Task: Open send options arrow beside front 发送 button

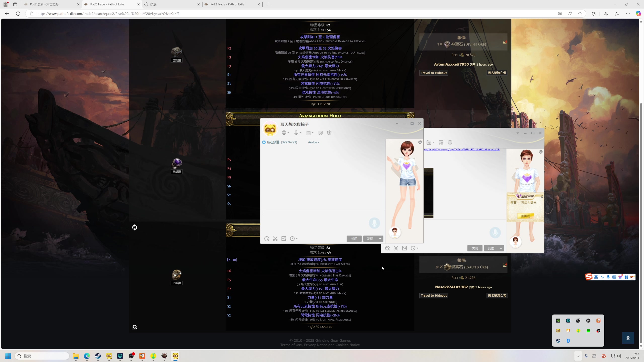Action: pos(380,239)
